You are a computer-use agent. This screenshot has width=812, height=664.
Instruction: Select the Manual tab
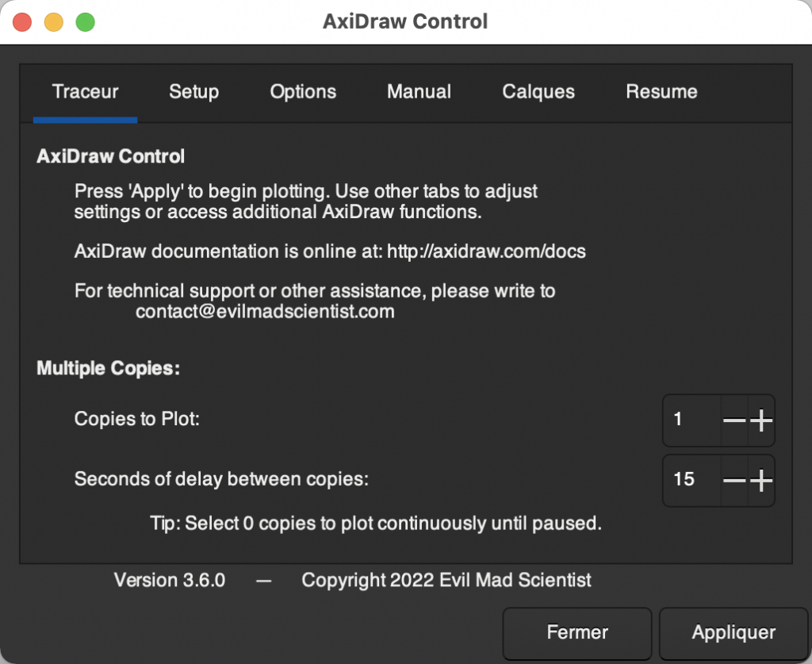tap(419, 92)
